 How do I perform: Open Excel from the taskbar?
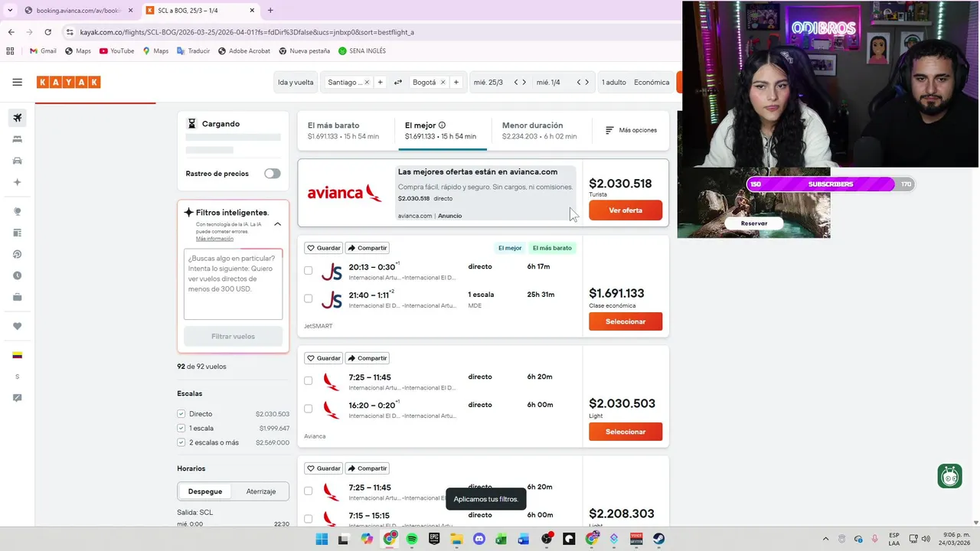pos(501,539)
